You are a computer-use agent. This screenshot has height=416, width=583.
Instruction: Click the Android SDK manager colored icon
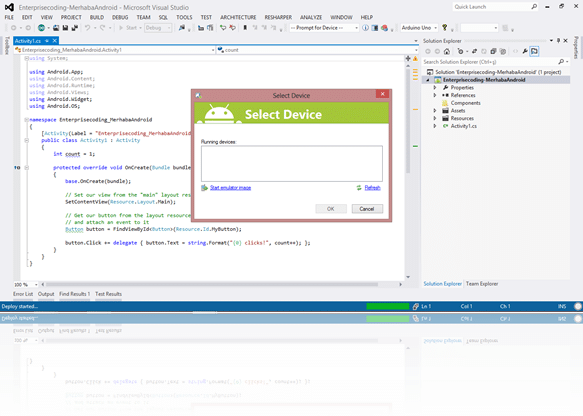tap(384, 28)
